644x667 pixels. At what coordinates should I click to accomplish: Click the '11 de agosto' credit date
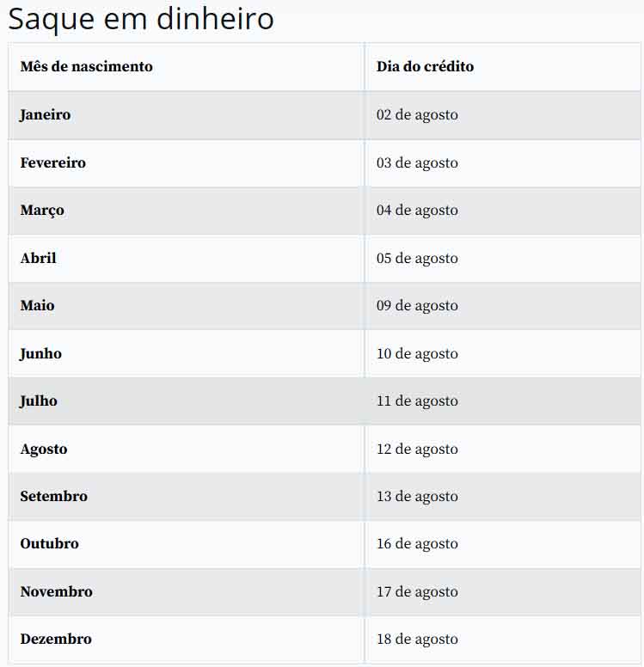coord(417,401)
